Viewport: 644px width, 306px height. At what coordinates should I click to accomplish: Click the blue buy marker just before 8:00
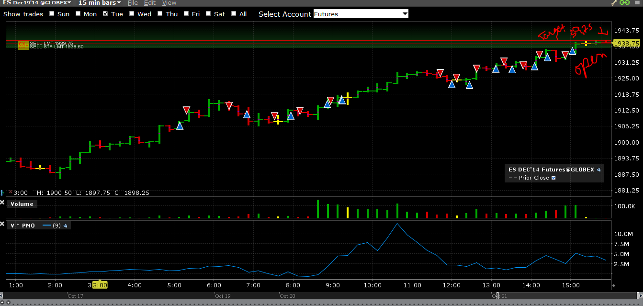pyautogui.click(x=291, y=115)
